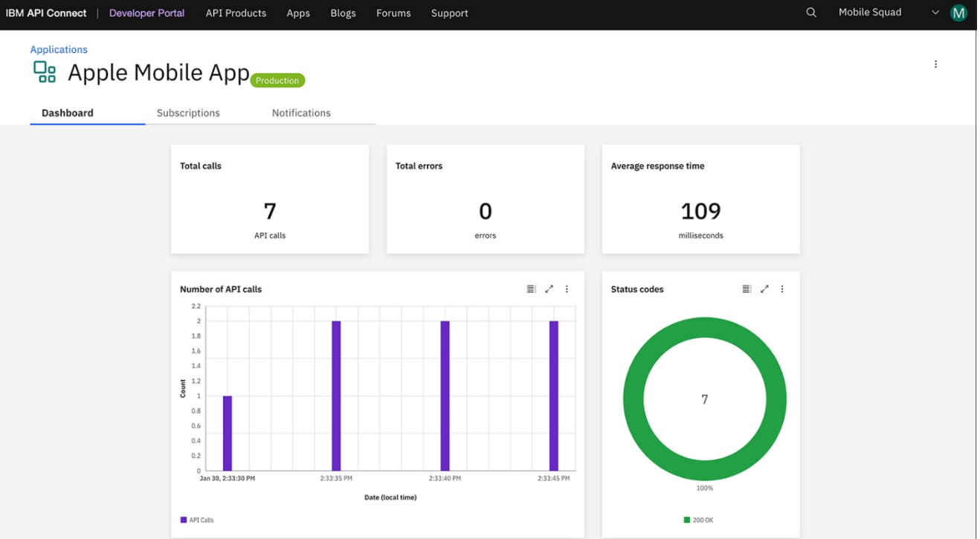The width and height of the screenshot is (980, 539).
Task: Go back via Applications breadcrumb
Action: click(x=59, y=50)
